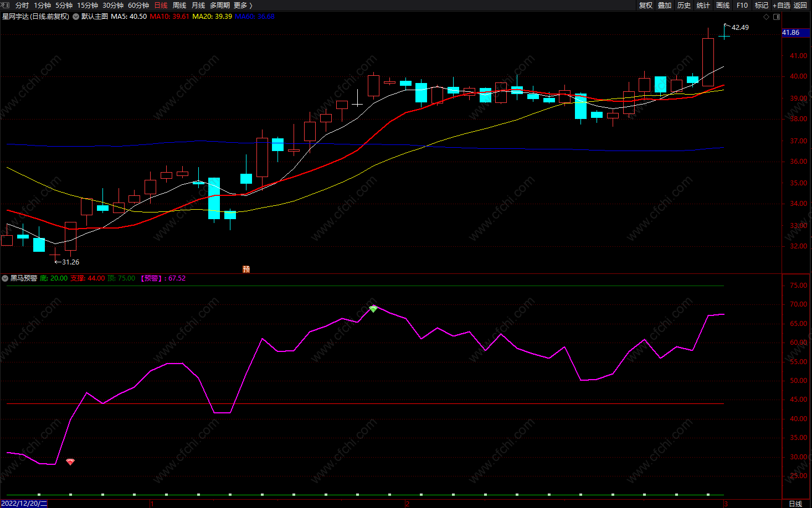Open 历史 history button
The width and height of the screenshot is (812, 508).
684,5
